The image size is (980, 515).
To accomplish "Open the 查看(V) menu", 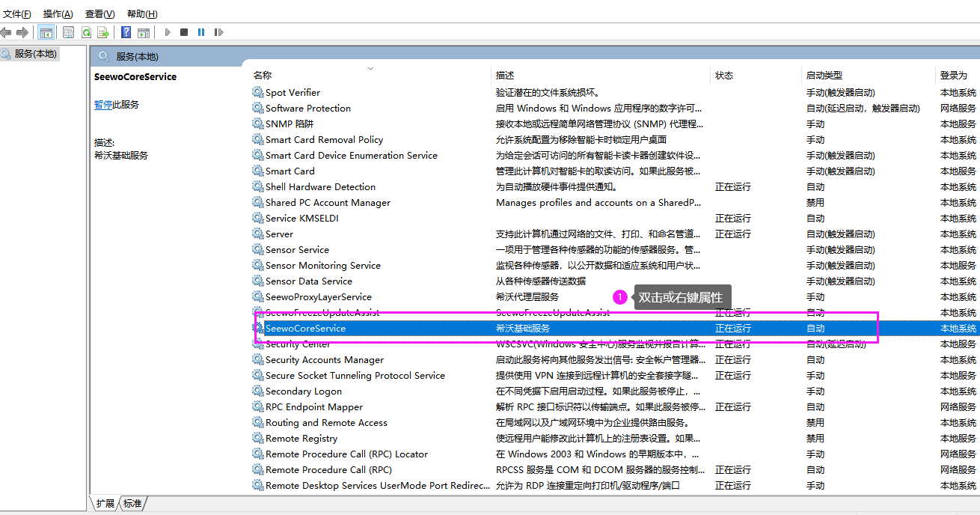I will [x=99, y=13].
